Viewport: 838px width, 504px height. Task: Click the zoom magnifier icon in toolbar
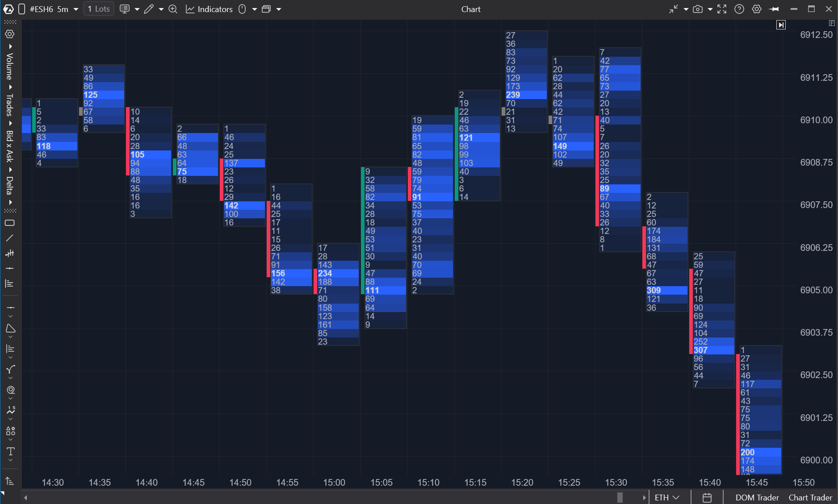coord(173,9)
